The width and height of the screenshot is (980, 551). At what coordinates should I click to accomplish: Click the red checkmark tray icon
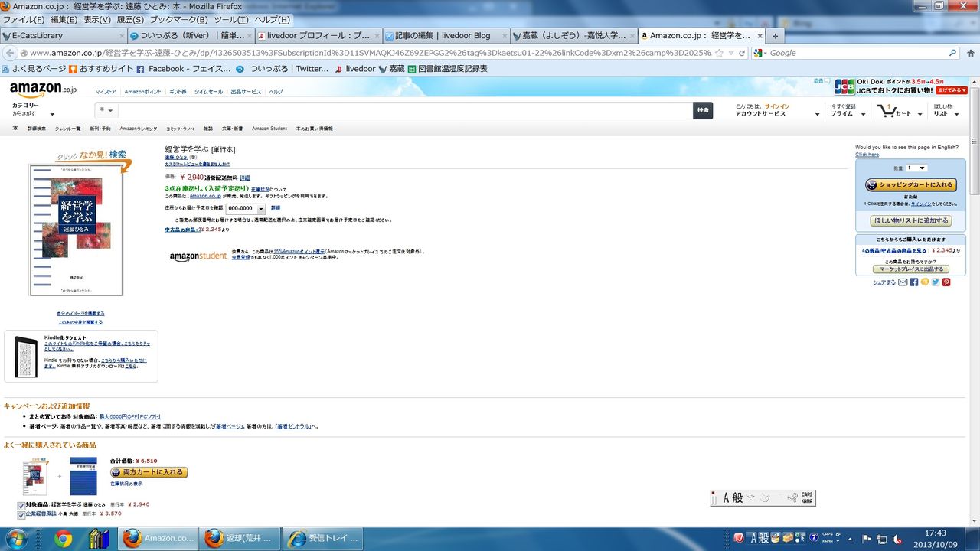click(x=738, y=538)
